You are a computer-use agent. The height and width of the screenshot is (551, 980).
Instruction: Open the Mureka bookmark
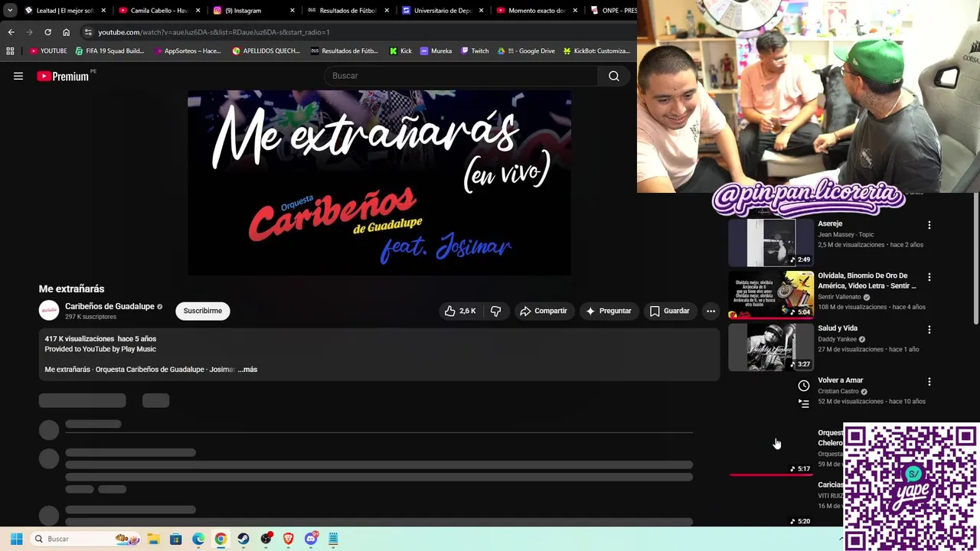436,51
